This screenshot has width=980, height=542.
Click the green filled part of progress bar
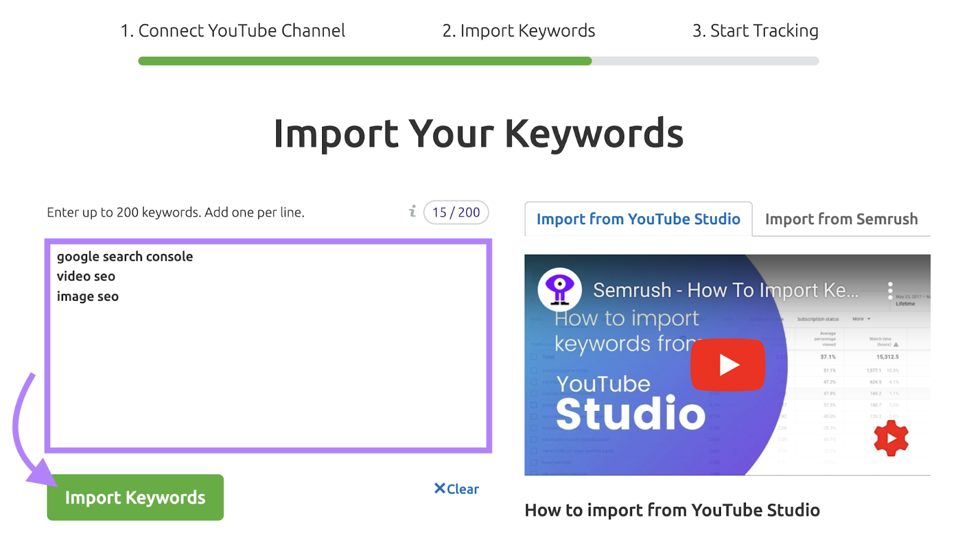(364, 61)
